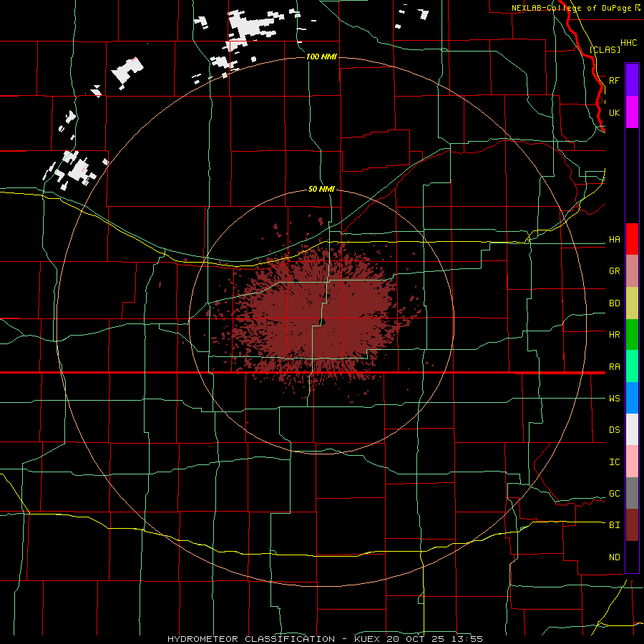The image size is (644, 644).
Task: Click the WS blue legend swatch
Action: 632,398
